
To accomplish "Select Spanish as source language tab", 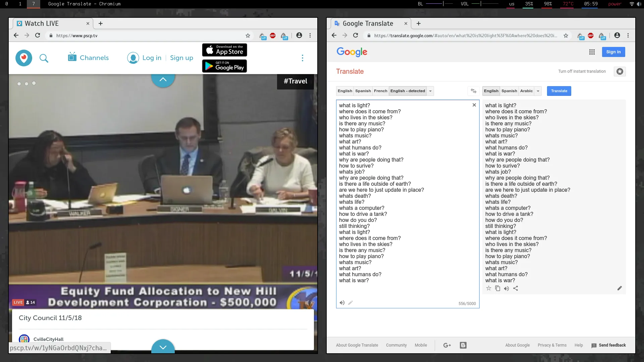I will click(363, 91).
